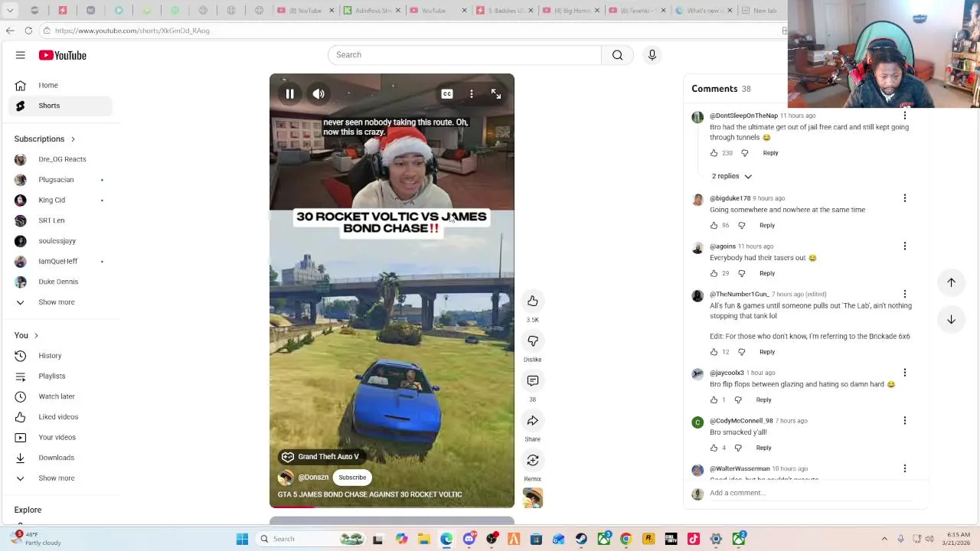Screen dimensions: 980x551
Task: Open SRT Len subscription
Action: pos(60,220)
